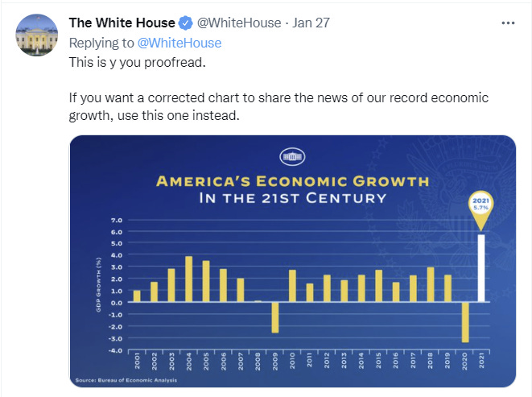Screen dimensions: 532x397
Task: Click the 2021 5.7% pin marker
Action: tap(480, 210)
